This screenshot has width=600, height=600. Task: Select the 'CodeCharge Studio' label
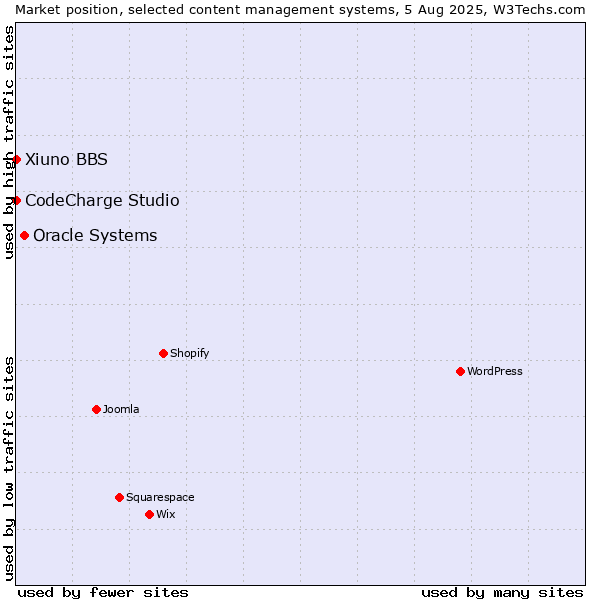click(102, 200)
